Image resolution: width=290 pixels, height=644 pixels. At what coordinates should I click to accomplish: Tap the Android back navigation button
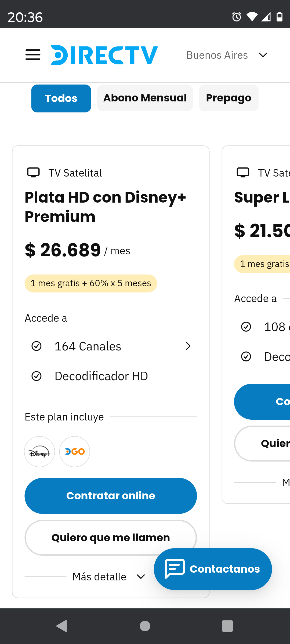[x=62, y=626]
